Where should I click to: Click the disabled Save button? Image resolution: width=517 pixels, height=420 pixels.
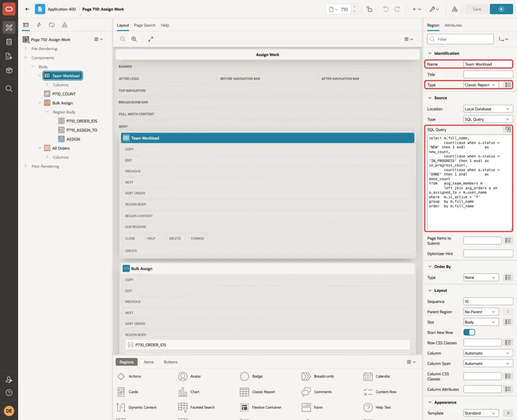click(x=477, y=9)
